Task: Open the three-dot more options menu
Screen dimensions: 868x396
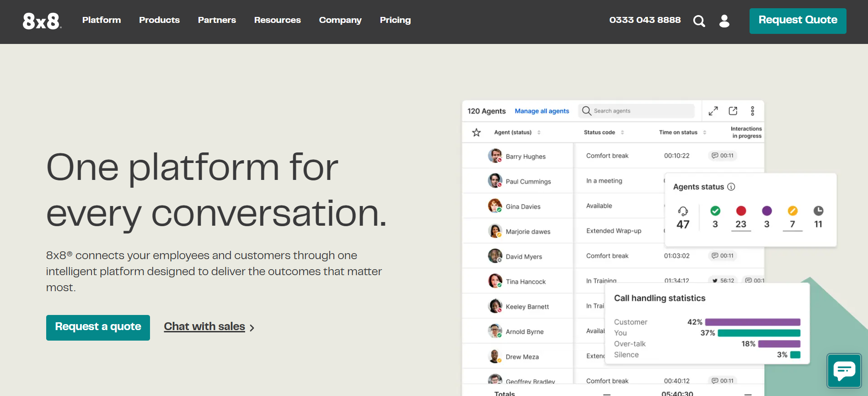Action: [752, 111]
